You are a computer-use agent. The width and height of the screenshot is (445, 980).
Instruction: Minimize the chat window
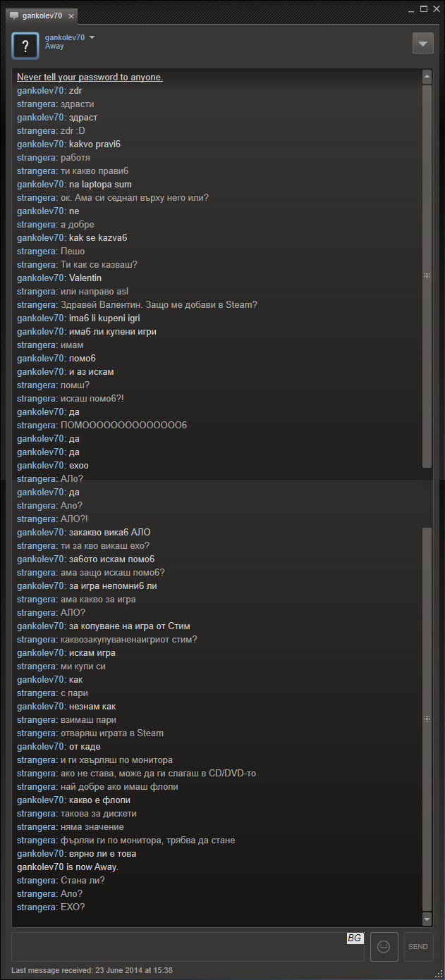[x=412, y=9]
